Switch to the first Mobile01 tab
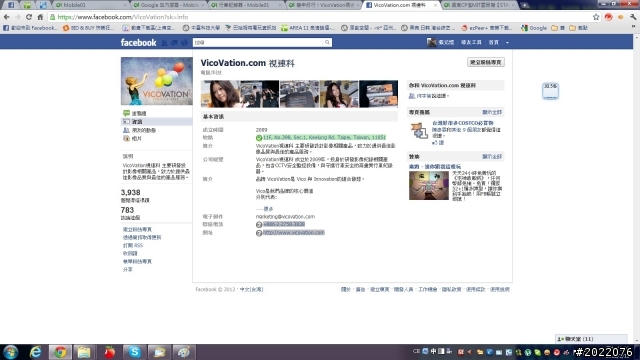The height and width of the screenshot is (360, 640). pos(91,5)
